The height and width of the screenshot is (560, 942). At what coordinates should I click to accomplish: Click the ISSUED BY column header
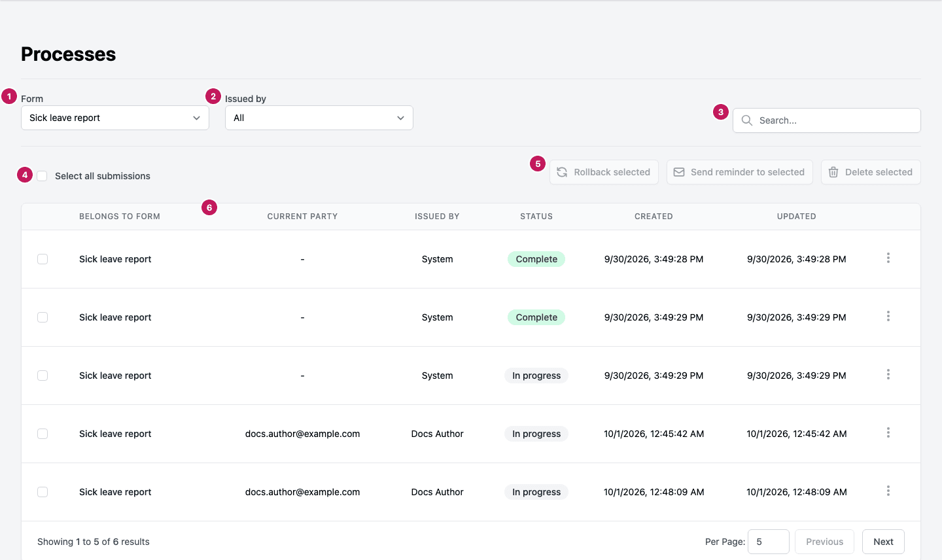[437, 217]
